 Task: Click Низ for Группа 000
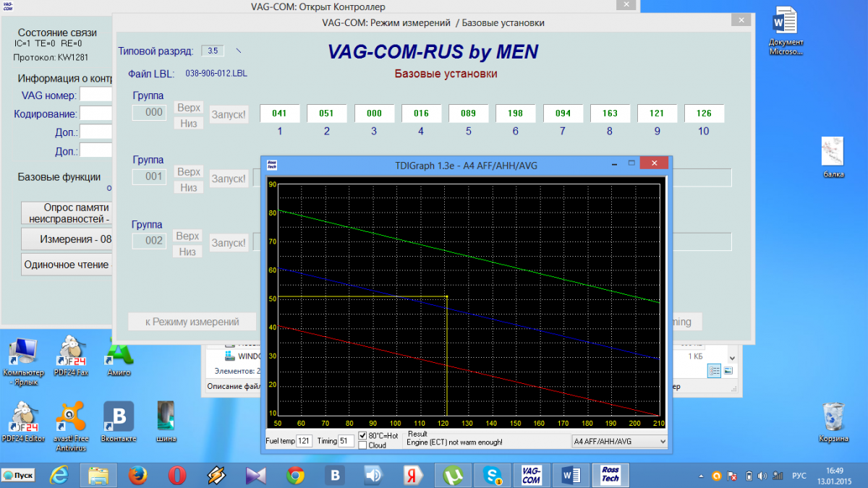click(189, 123)
